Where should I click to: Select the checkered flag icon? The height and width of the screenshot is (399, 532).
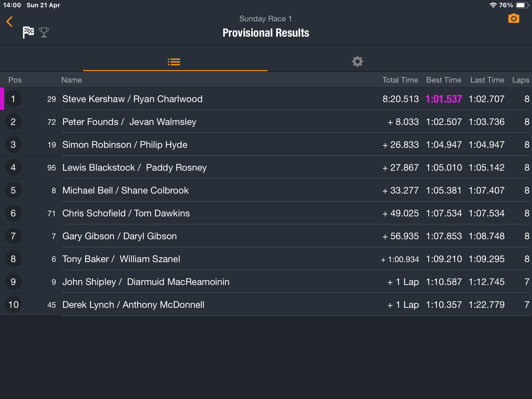(28, 32)
